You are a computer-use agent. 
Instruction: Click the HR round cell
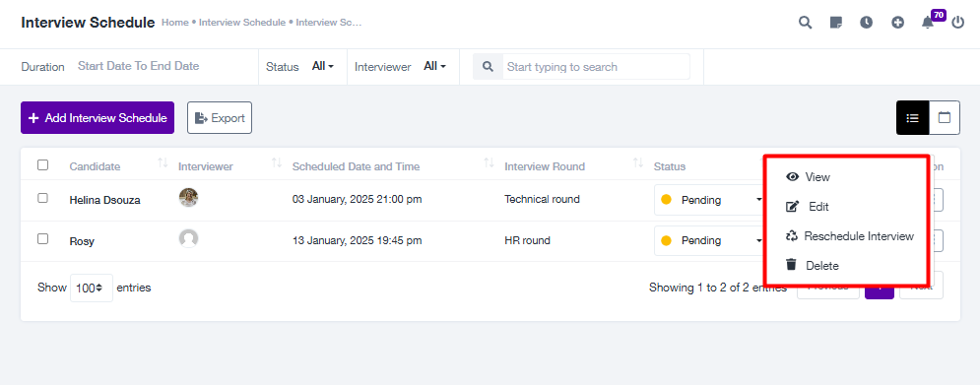[528, 240]
